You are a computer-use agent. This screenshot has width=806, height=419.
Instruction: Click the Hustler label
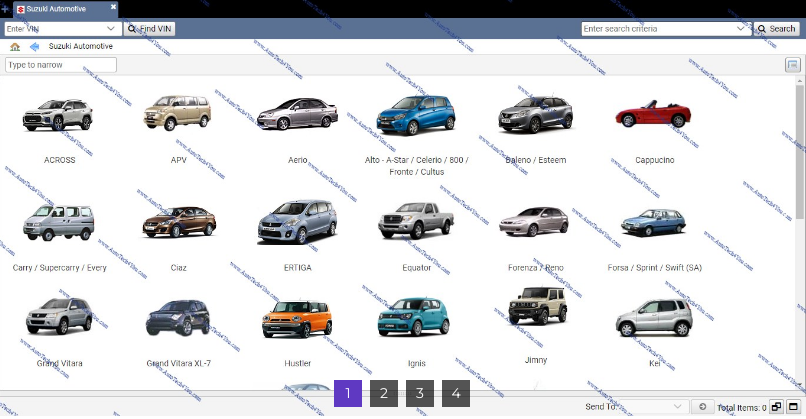(298, 363)
